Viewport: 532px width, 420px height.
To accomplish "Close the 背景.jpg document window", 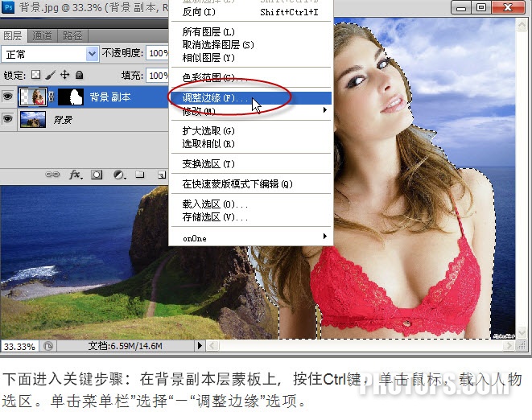I will tap(508, 7).
